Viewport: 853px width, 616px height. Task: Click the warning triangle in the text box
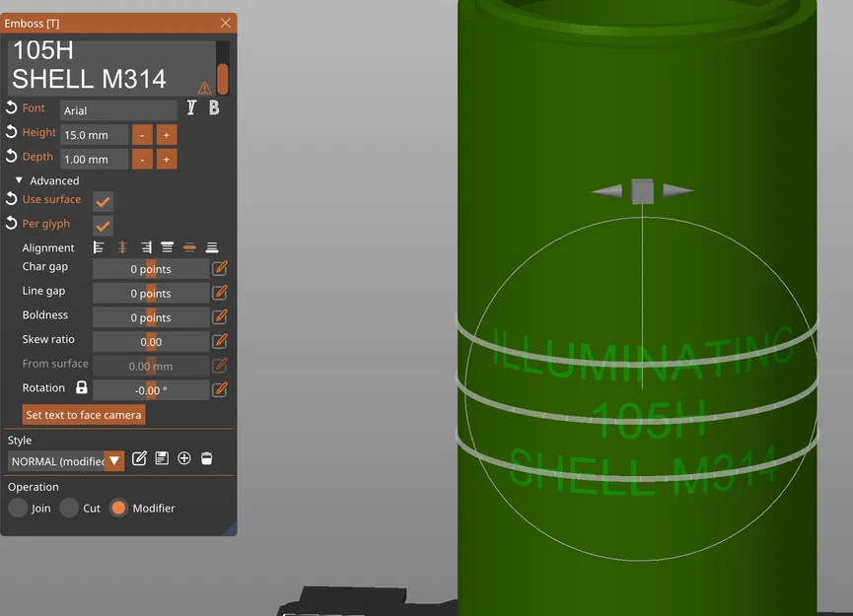[204, 87]
